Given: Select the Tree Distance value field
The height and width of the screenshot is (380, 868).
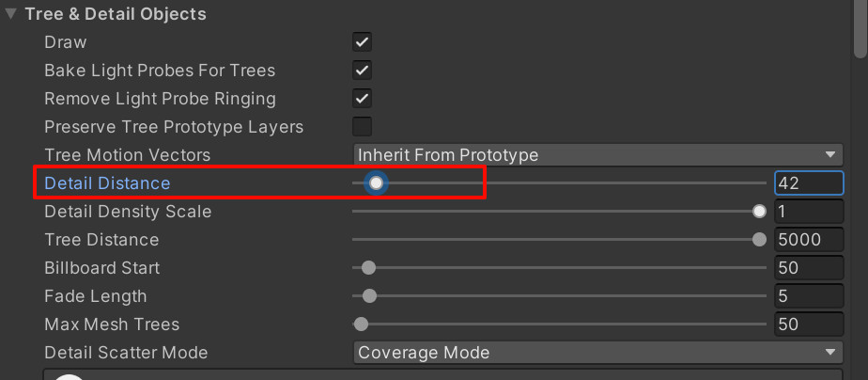Looking at the screenshot, I should click(809, 239).
